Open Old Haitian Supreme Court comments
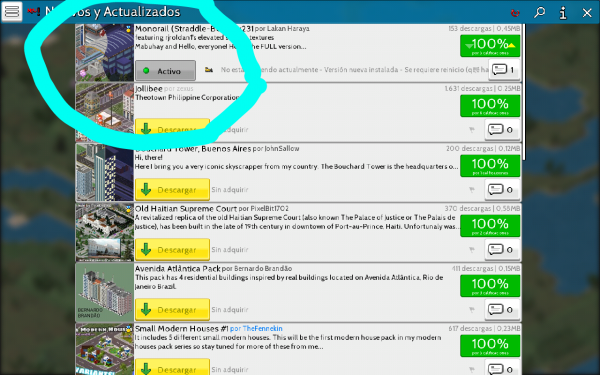This screenshot has width=600, height=375. [502, 249]
